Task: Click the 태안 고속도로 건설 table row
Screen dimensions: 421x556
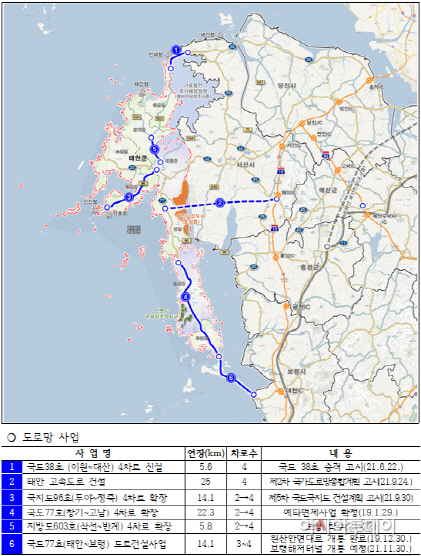Action: 211,482
